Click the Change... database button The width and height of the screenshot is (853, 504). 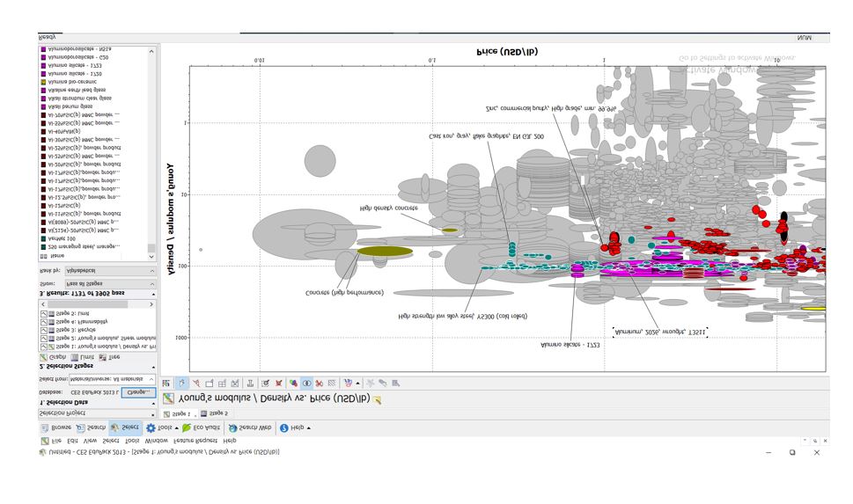pyautogui.click(x=138, y=392)
